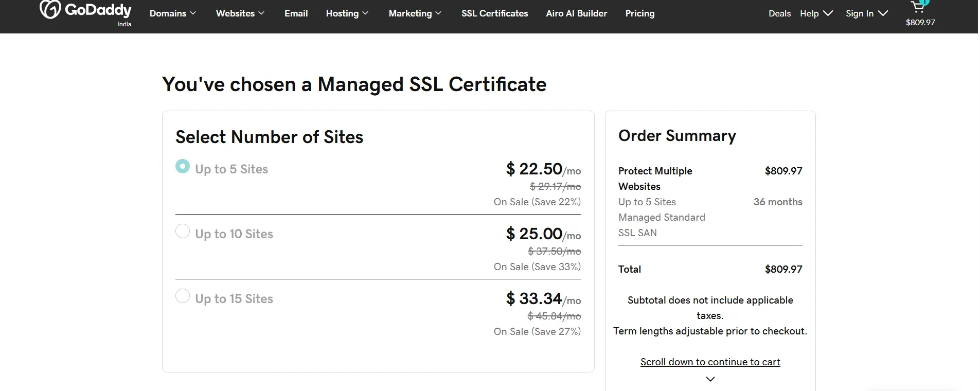Click the Managed Standard SSL SAN text
The height and width of the screenshot is (391, 980).
point(662,225)
